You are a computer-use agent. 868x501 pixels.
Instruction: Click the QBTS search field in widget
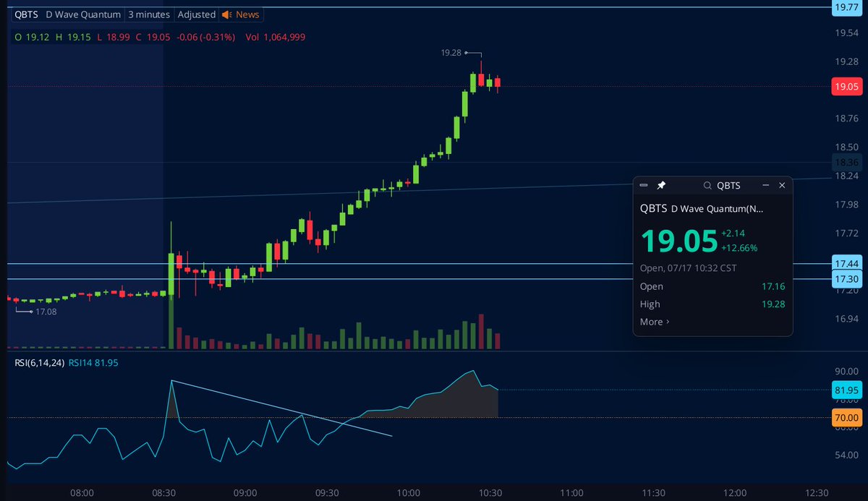(x=729, y=186)
